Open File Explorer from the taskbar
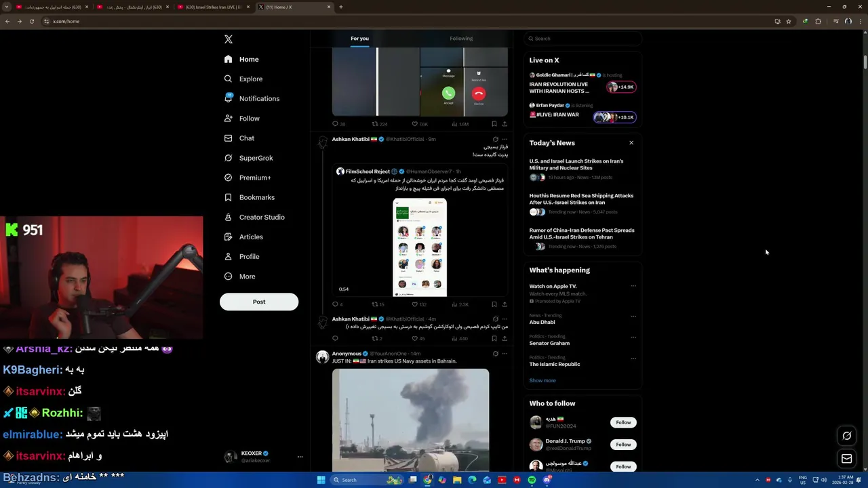 457,480
